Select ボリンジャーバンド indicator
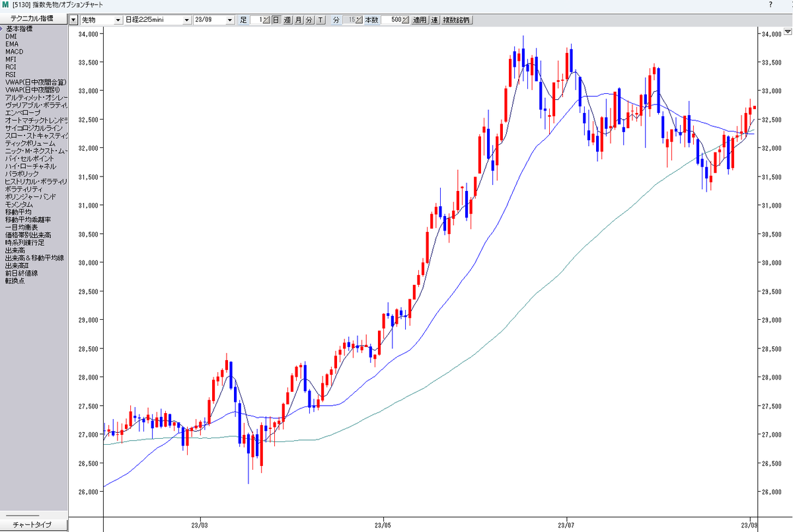Screen dimensions: 793x532 (30, 196)
